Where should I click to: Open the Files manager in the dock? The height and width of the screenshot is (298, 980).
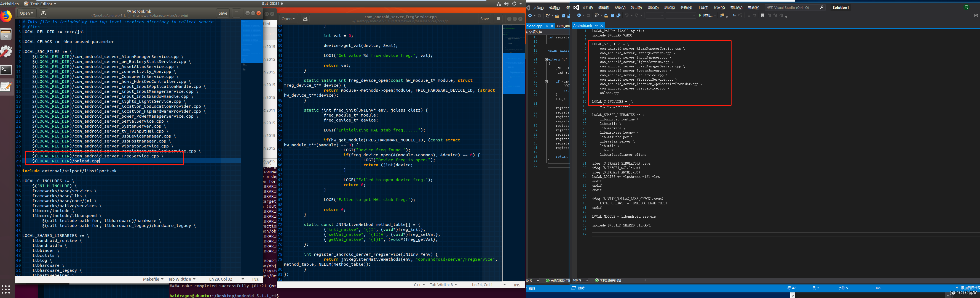coord(6,34)
